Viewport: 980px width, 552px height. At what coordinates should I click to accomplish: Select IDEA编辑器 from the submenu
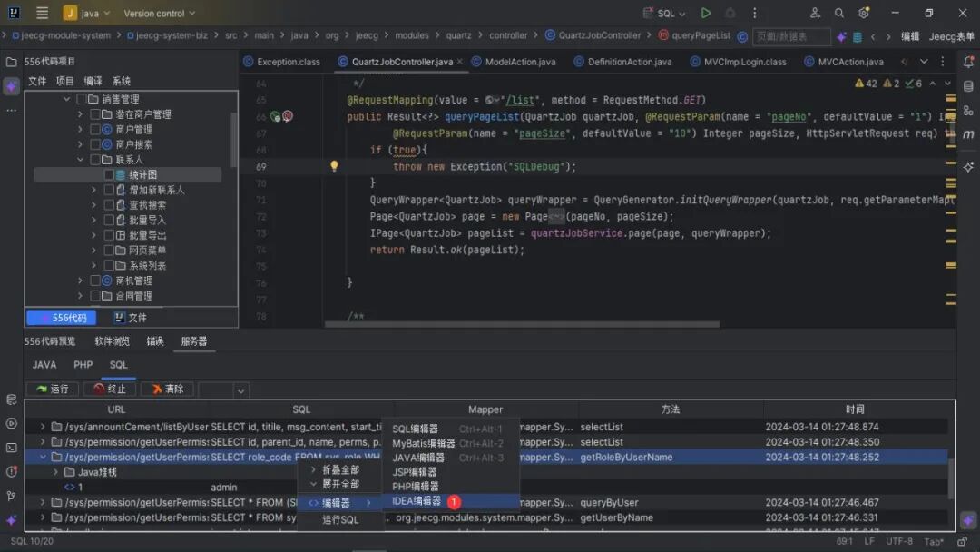[416, 501]
